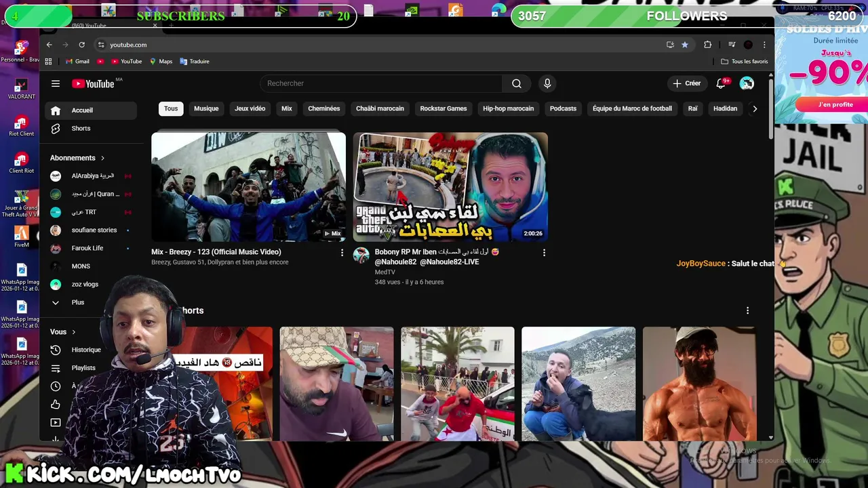This screenshot has height=488, width=868.
Task: Open the AlArabiya subscription channel
Action: point(91,176)
